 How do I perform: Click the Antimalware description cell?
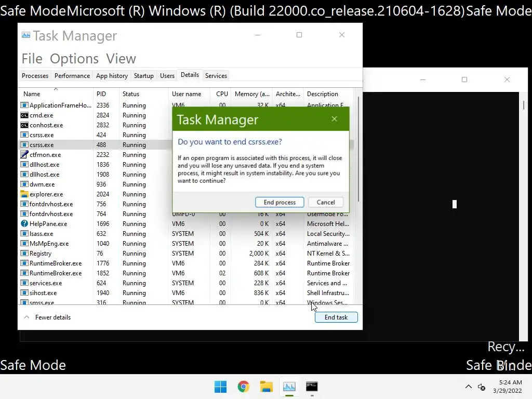(x=327, y=244)
